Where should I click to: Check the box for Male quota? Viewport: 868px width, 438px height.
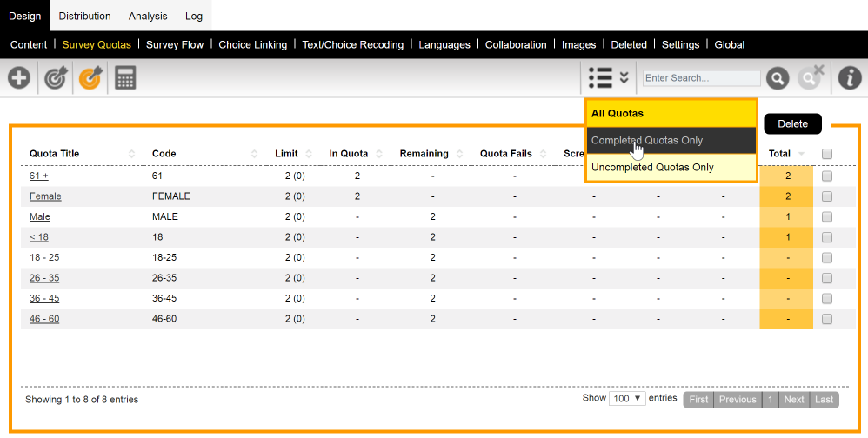[x=827, y=216]
